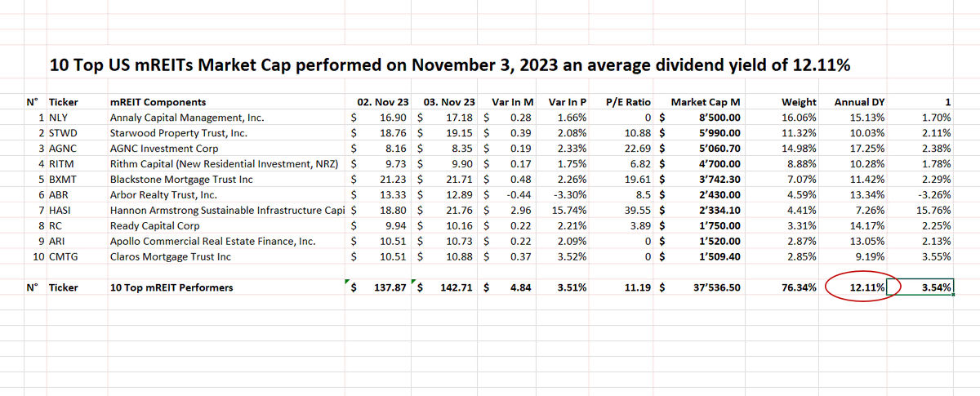The image size is (980, 396).
Task: Click the 'Var In M' header cell
Action: (x=512, y=103)
